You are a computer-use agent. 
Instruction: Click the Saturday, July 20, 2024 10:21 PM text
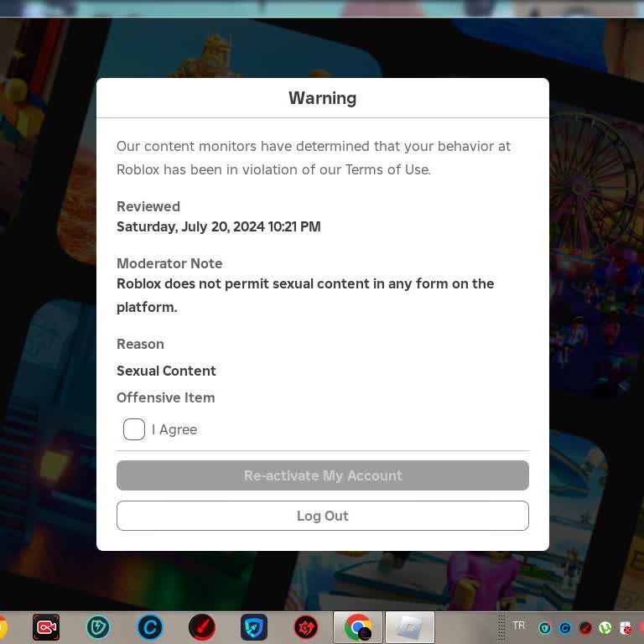tap(219, 226)
